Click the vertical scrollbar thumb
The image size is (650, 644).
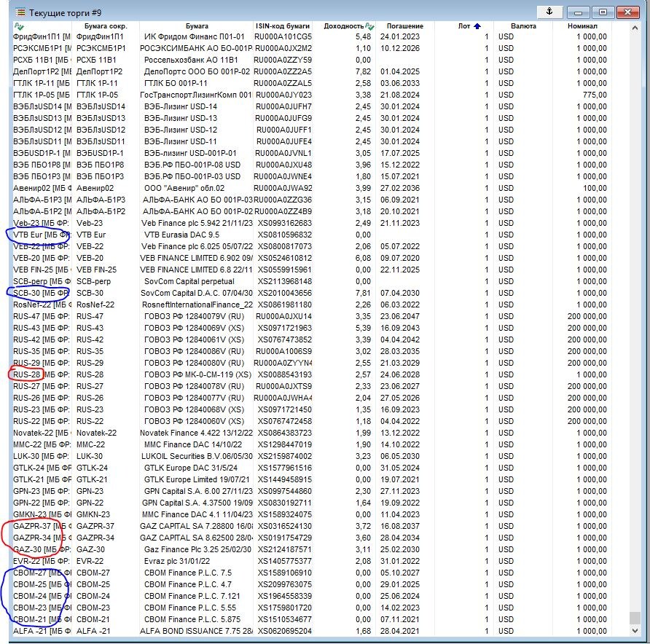[x=635, y=618]
